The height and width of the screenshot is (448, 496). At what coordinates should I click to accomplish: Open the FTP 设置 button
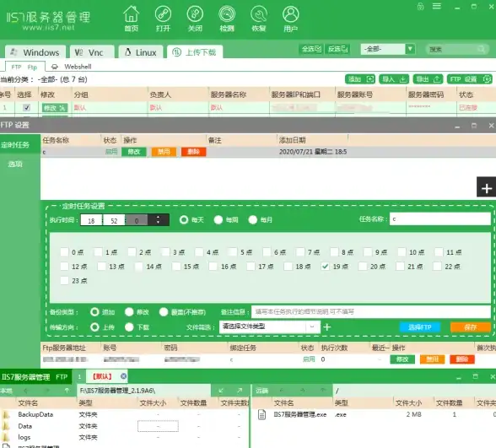click(x=470, y=79)
